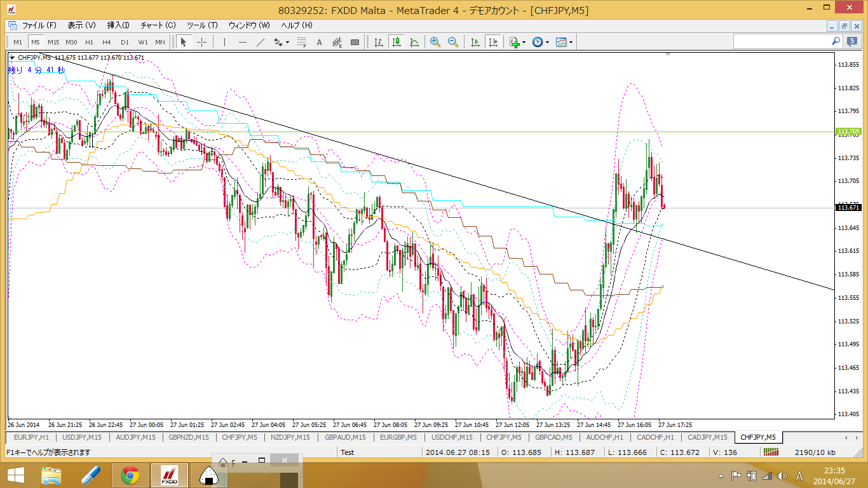Show hidden system tray icons
Image resolution: width=868 pixels, height=488 pixels.
click(x=721, y=475)
